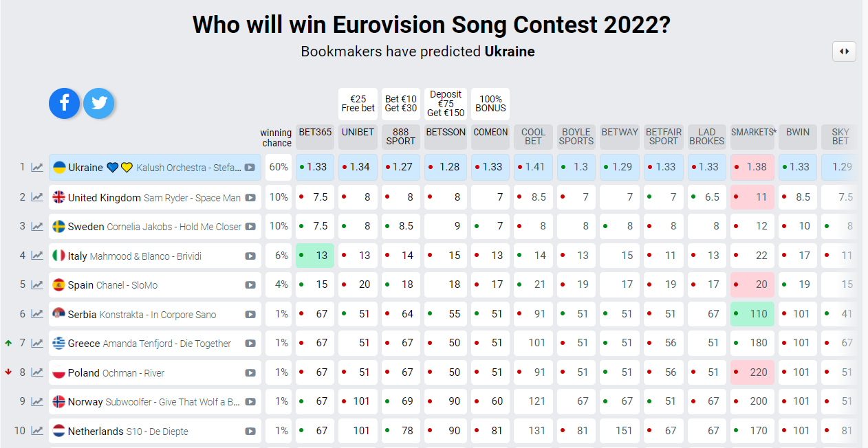Open the odds chart for the Netherlands
The height and width of the screenshot is (448, 868).
[x=37, y=432]
